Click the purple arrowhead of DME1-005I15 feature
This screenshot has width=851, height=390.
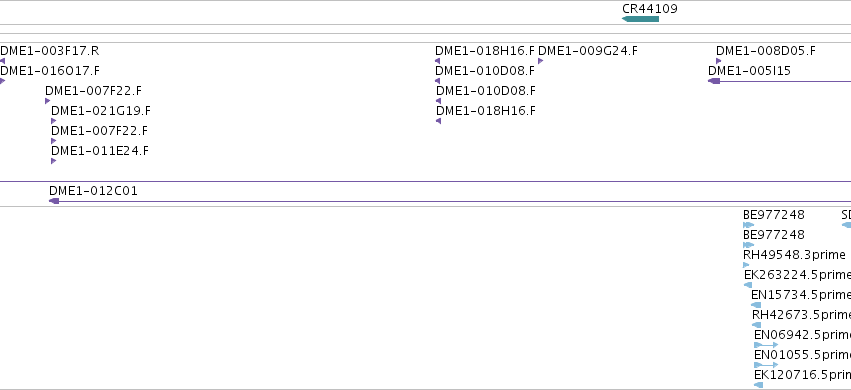(714, 81)
